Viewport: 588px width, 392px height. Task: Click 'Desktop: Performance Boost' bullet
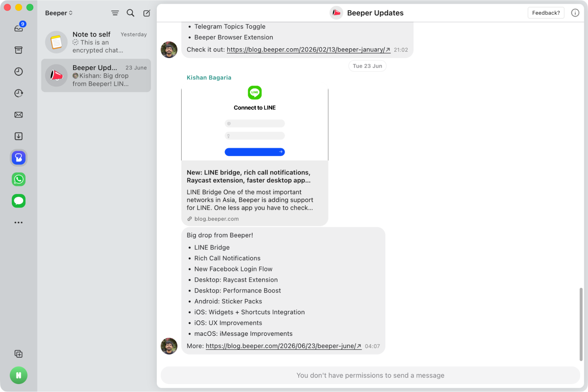[x=237, y=291]
